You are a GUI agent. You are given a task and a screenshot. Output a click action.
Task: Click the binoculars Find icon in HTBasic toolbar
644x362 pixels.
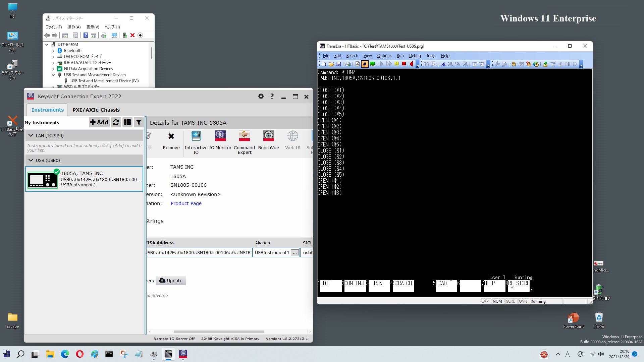pyautogui.click(x=426, y=64)
